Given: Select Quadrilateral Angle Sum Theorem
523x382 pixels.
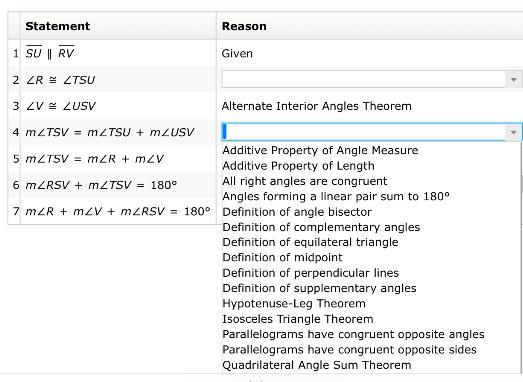Looking at the screenshot, I should (317, 365).
